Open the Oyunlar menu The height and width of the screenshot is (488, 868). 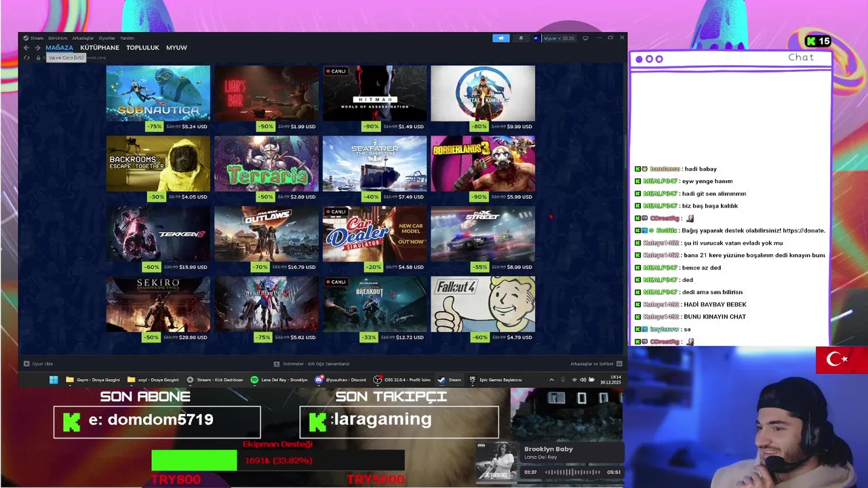[107, 38]
